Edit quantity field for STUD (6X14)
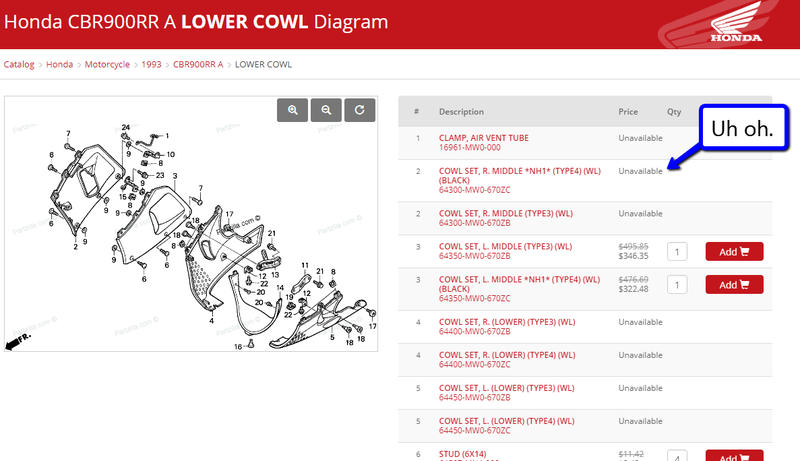The height and width of the screenshot is (461, 800). [677, 455]
